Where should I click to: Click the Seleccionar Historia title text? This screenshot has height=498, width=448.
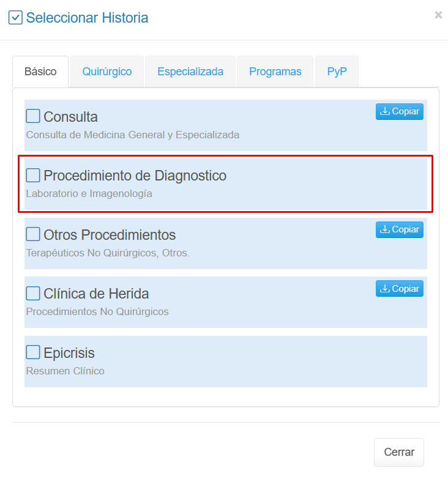pos(87,18)
